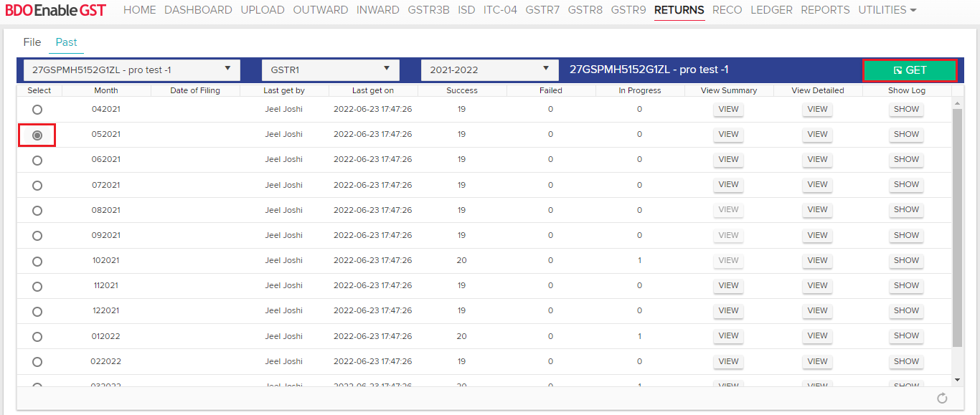
Task: Expand the GSTR1 return type dropdown
Action: [330, 70]
